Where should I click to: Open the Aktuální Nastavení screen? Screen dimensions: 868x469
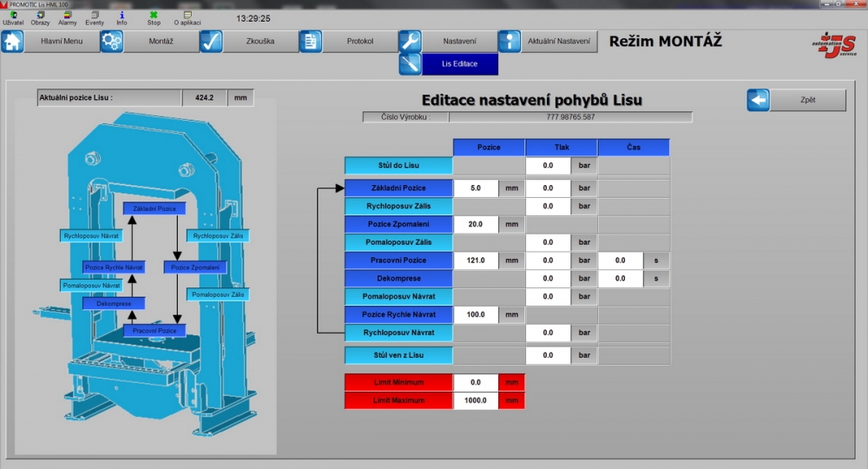559,42
